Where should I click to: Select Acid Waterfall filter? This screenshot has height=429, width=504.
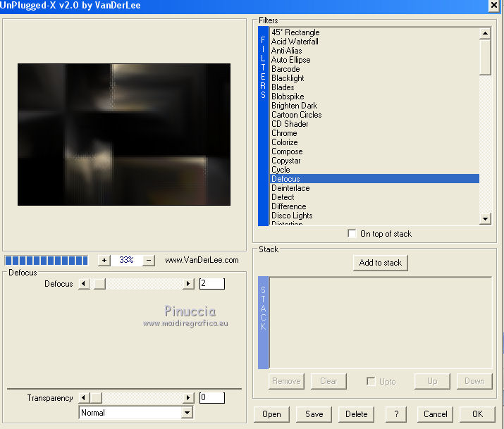[x=374, y=42]
